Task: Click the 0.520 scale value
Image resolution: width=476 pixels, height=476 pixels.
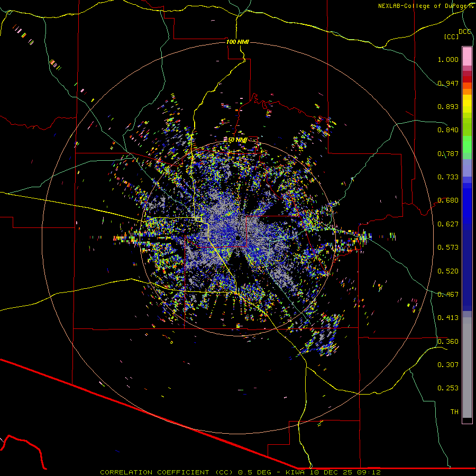Action: pyautogui.click(x=448, y=271)
